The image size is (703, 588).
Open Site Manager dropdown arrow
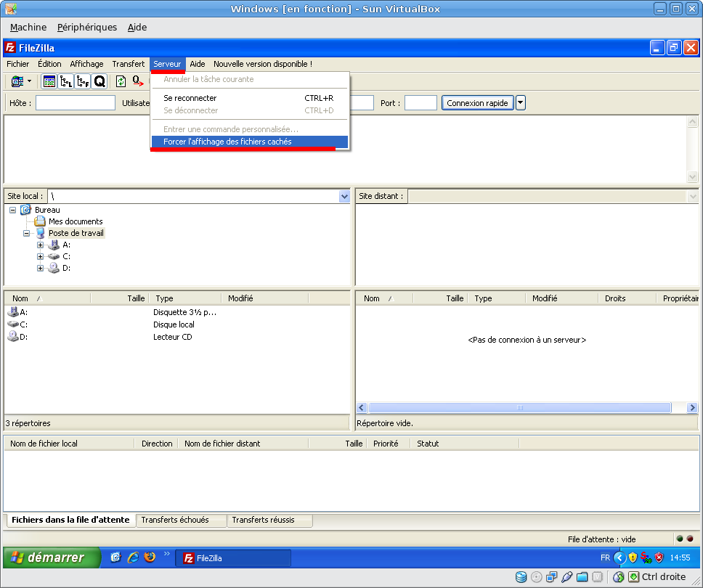pos(30,81)
